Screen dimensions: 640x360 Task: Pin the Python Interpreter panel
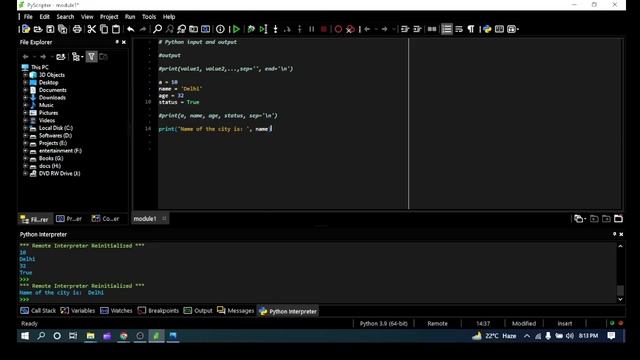point(614,234)
